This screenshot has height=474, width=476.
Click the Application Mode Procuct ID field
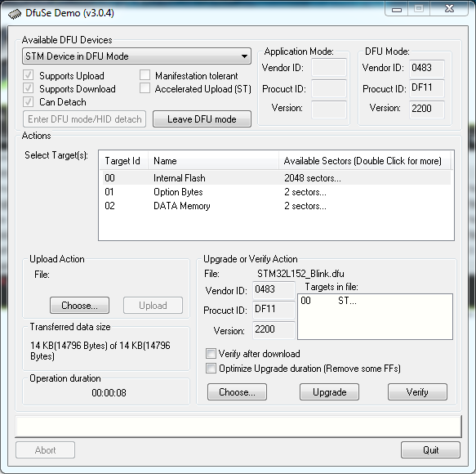[329, 88]
